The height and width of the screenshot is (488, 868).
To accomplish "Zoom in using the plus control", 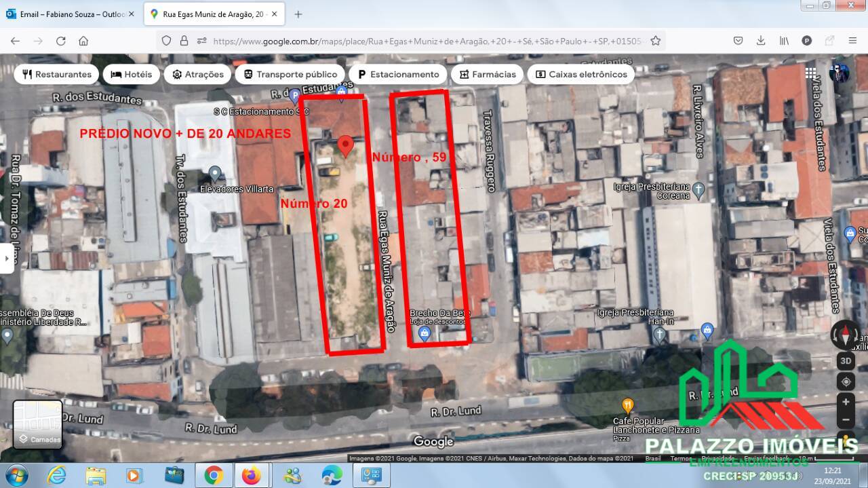I will click(846, 402).
